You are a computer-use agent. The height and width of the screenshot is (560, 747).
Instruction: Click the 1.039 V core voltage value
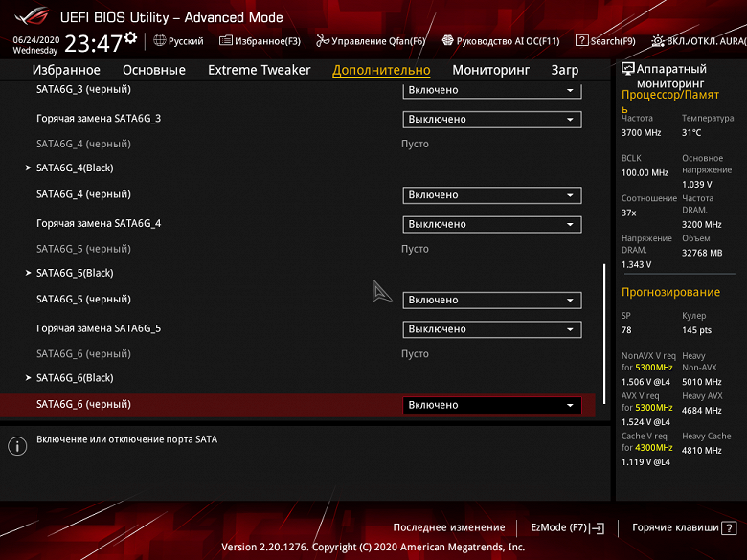coord(697,185)
